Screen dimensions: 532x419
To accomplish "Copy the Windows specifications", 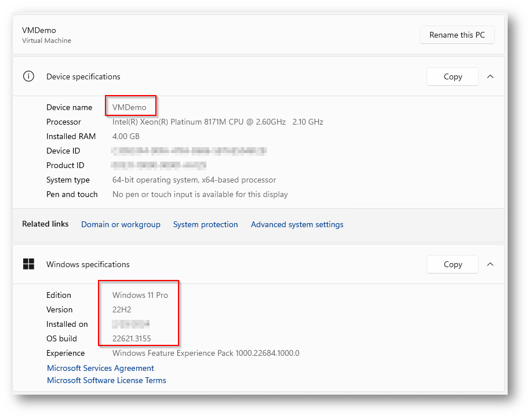I will (453, 264).
